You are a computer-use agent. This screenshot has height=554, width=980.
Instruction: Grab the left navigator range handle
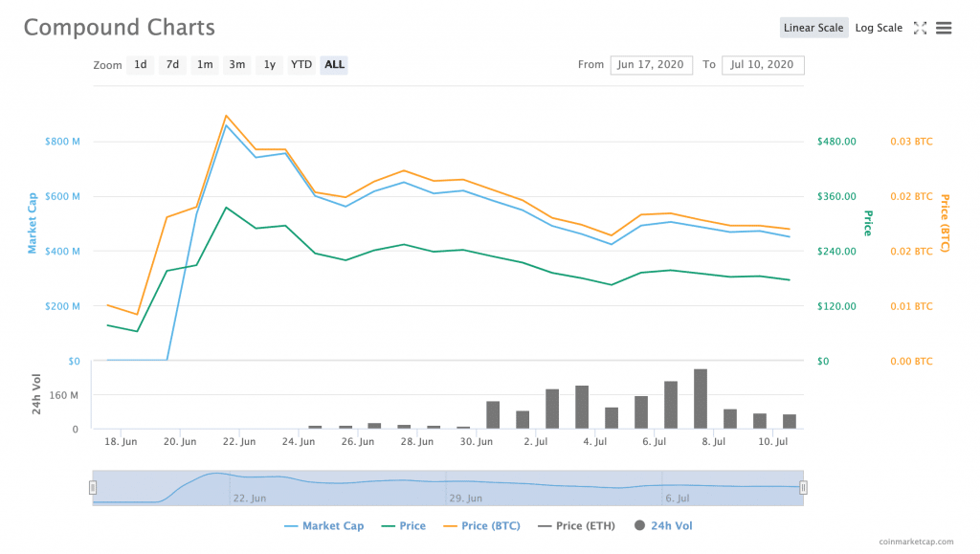pyautogui.click(x=93, y=487)
